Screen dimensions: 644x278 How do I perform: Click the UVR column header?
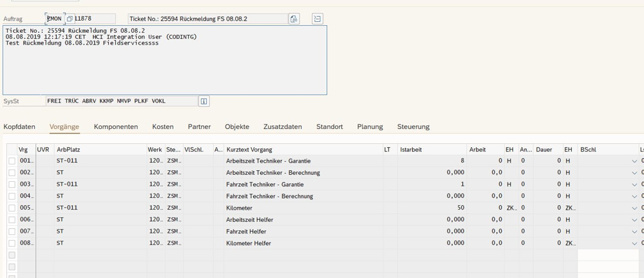click(45, 150)
